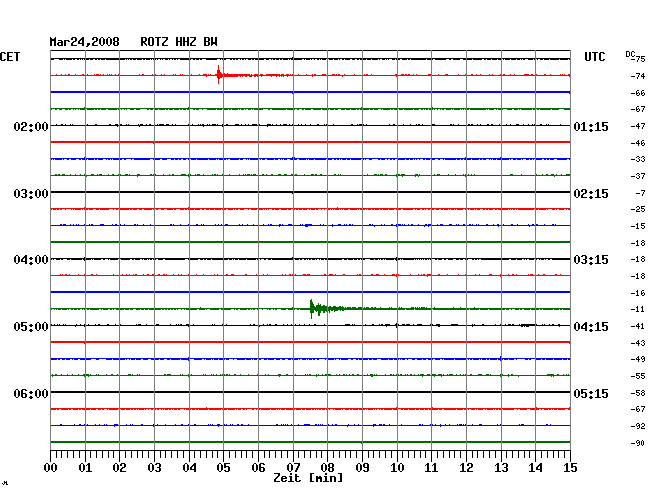This screenshot has width=650, height=494.
Task: Select the 05:00 CET time label
Action: [31, 327]
